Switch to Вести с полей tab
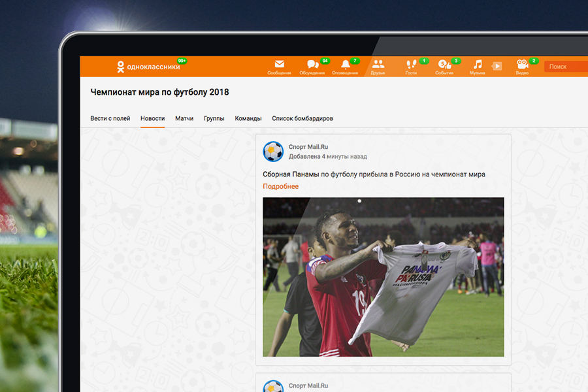The height and width of the screenshot is (392, 588). click(x=110, y=118)
